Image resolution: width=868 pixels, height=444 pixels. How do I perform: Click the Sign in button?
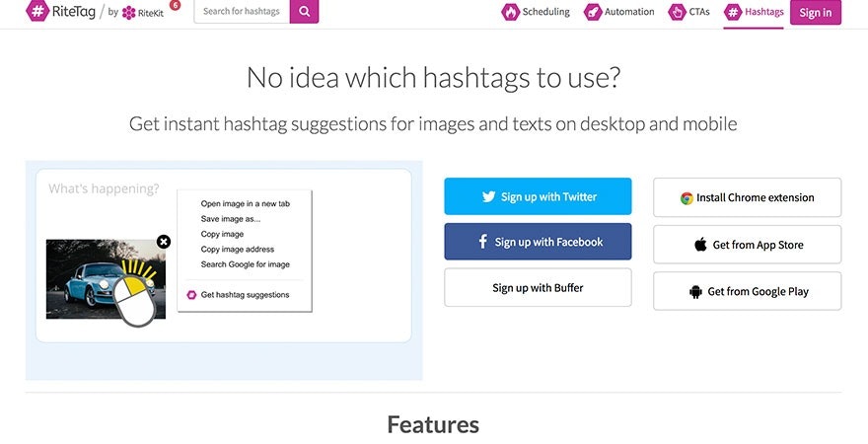tap(816, 13)
